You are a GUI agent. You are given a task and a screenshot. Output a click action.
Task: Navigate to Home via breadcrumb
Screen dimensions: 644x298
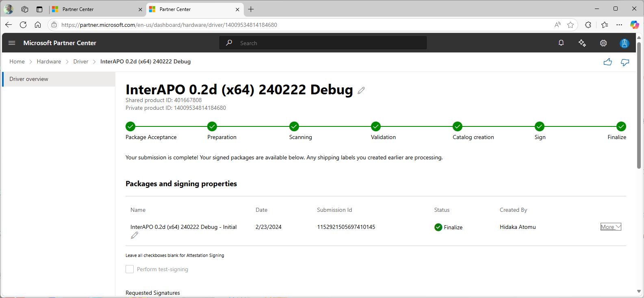click(x=17, y=61)
